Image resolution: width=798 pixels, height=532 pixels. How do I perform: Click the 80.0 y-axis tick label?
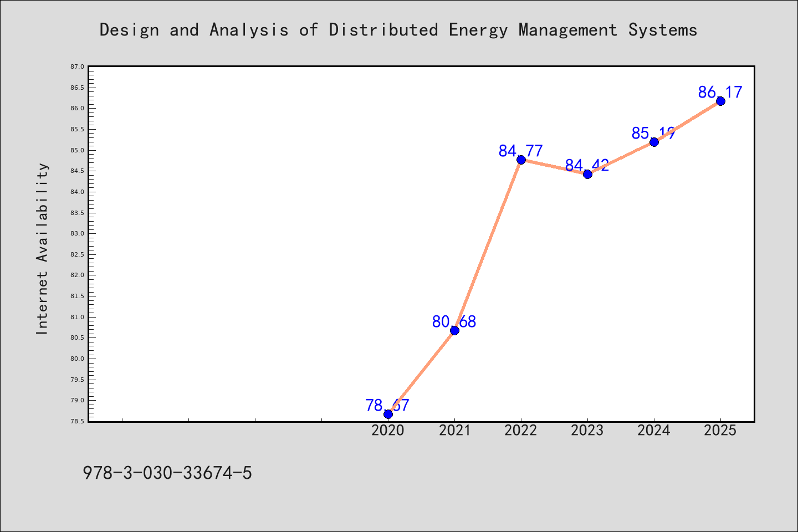[x=78, y=359]
